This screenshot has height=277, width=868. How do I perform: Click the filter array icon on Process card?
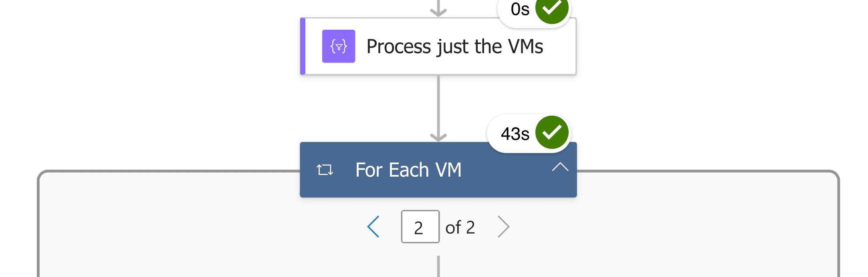coord(339,46)
